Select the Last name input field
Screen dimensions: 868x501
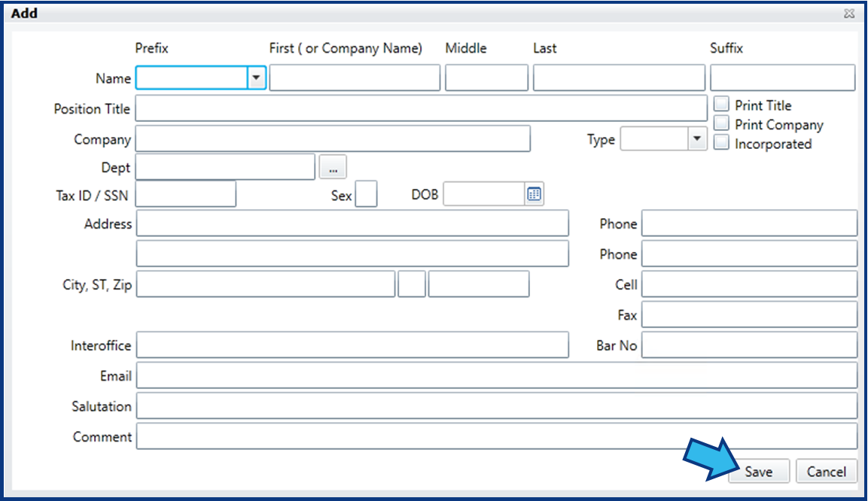[619, 77]
